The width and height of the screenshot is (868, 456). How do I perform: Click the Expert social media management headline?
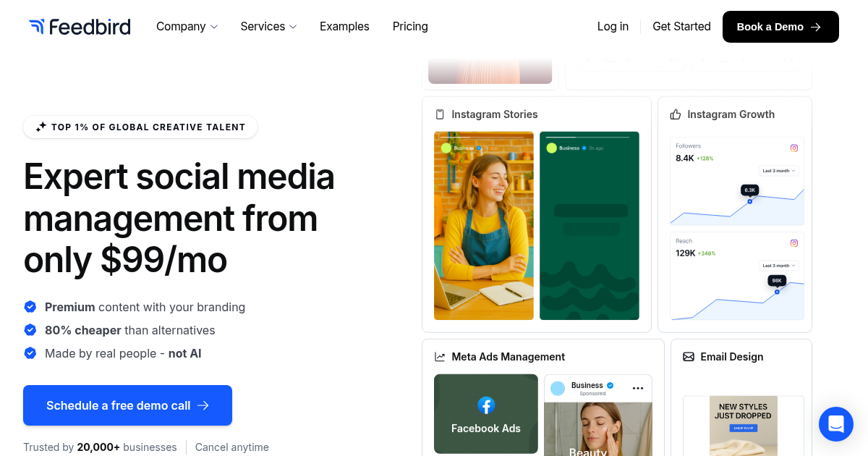179,218
